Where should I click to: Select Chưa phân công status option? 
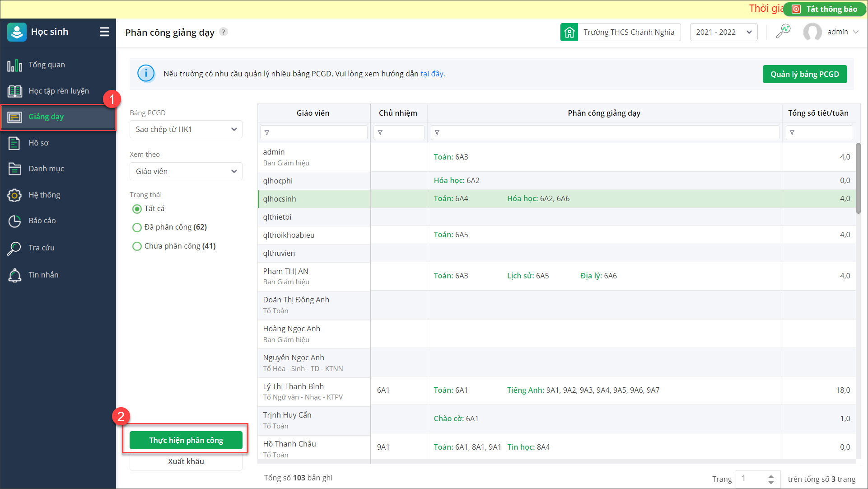[137, 246]
